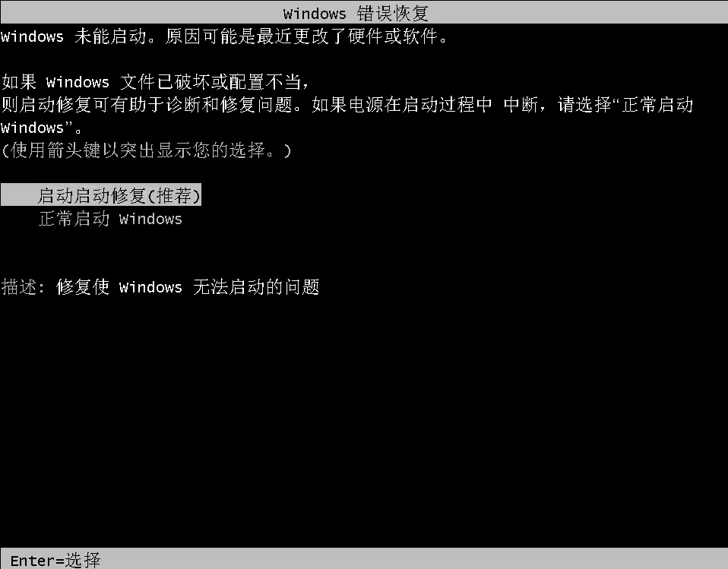Image resolution: width=728 pixels, height=569 pixels.
Task: Click the line 如果 Windows 文件已破坏或配置不当
Action: tap(155, 82)
